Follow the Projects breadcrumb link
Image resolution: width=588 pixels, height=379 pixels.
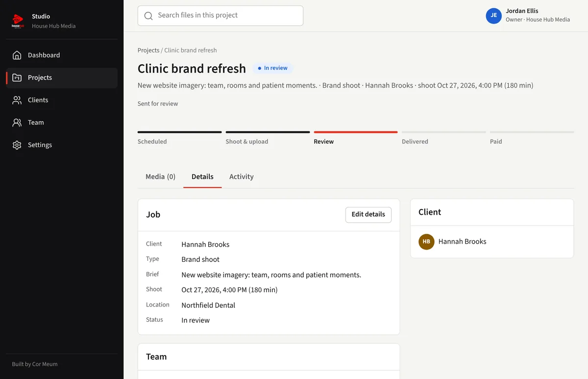pyautogui.click(x=148, y=50)
